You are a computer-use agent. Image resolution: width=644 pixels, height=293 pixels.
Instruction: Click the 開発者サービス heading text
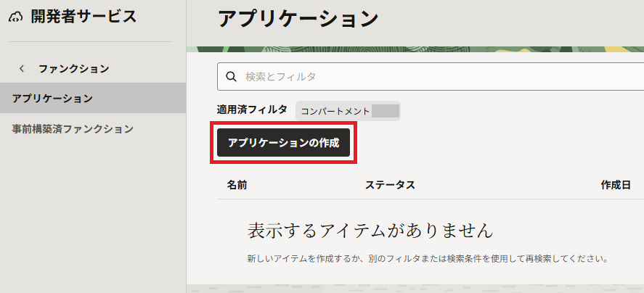(x=83, y=17)
